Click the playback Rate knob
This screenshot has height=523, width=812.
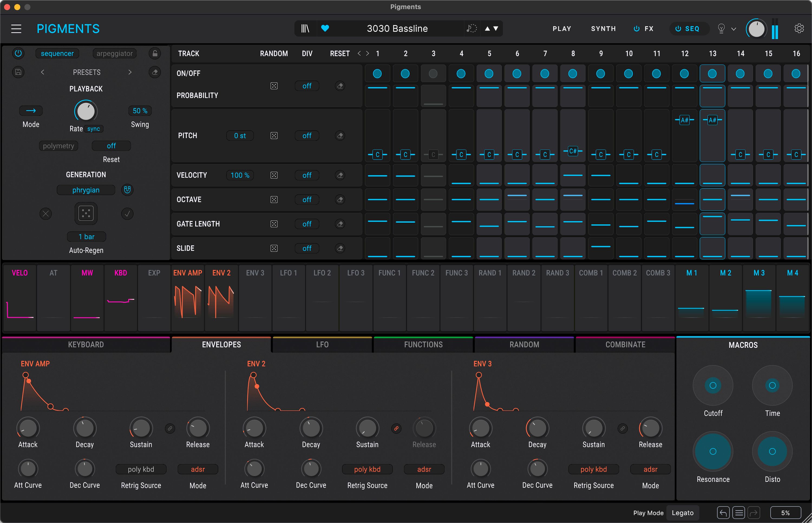pyautogui.click(x=86, y=111)
